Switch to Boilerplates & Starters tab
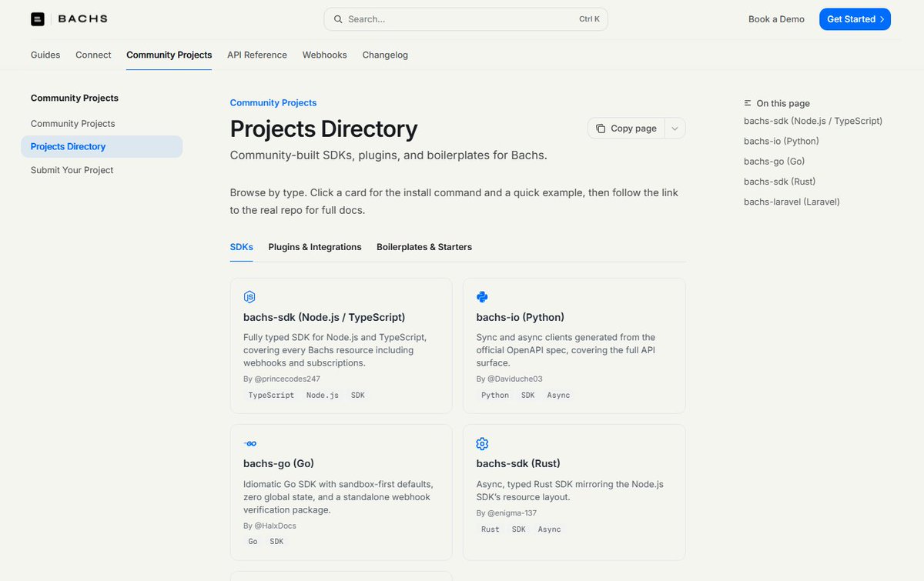Image resolution: width=924 pixels, height=581 pixels. coord(424,247)
